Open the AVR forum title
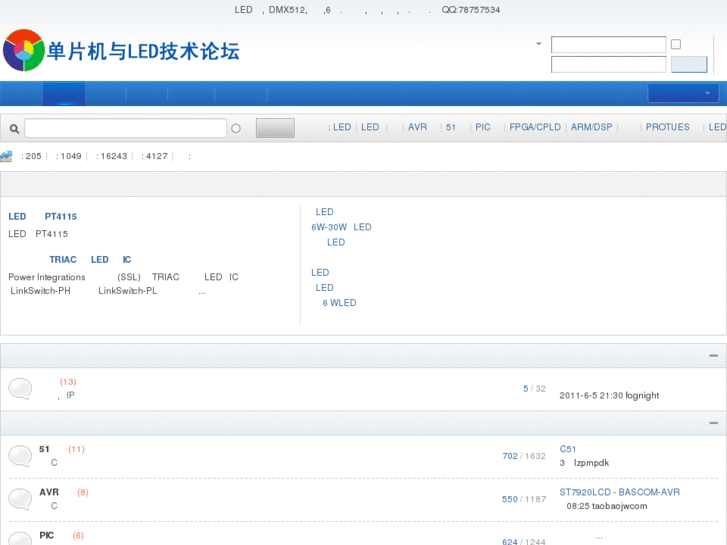Viewport: 727px width, 545px height. [49, 492]
